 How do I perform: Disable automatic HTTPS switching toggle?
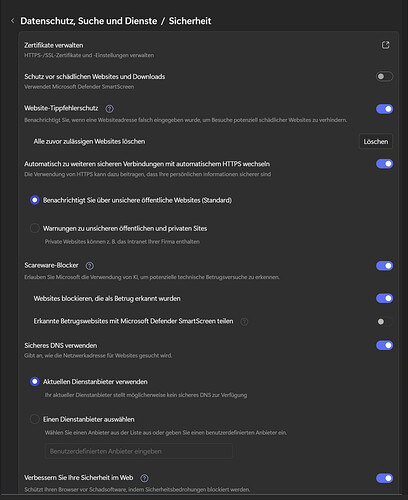coord(384,164)
